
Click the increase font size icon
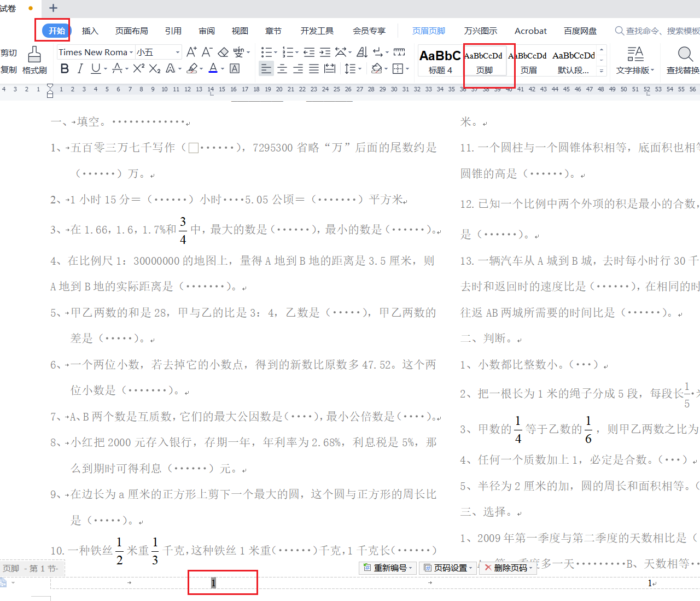pyautogui.click(x=191, y=52)
